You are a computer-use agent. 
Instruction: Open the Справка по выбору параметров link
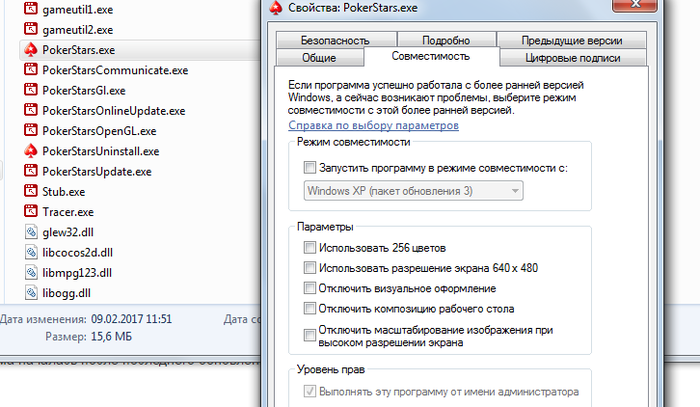point(374,125)
